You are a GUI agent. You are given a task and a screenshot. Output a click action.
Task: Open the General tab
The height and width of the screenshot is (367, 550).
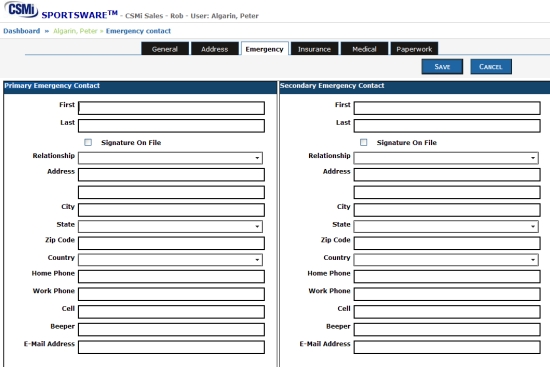[x=165, y=49]
